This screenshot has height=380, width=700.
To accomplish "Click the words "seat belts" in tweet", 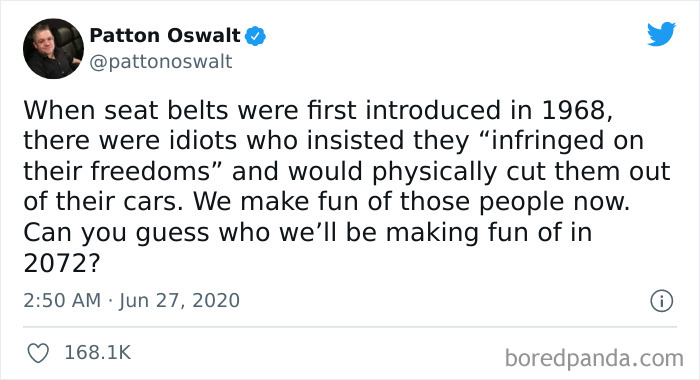I will tap(167, 110).
